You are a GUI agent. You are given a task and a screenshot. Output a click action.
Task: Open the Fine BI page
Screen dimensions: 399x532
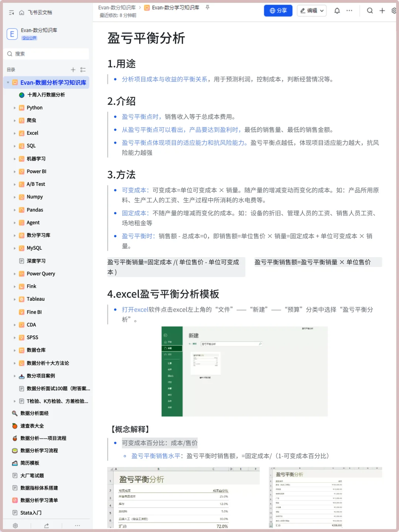pyautogui.click(x=34, y=312)
